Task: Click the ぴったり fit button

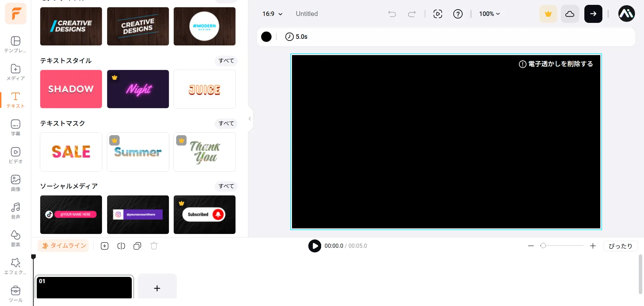Action: coord(620,246)
